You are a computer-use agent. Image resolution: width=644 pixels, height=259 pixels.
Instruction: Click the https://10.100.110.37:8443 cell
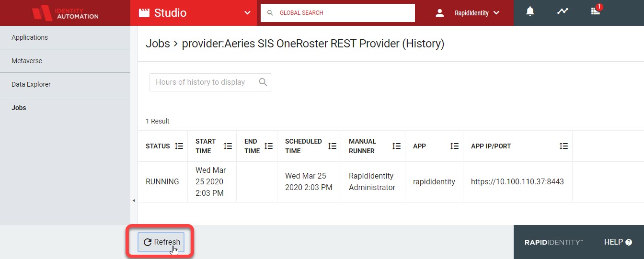(x=517, y=182)
